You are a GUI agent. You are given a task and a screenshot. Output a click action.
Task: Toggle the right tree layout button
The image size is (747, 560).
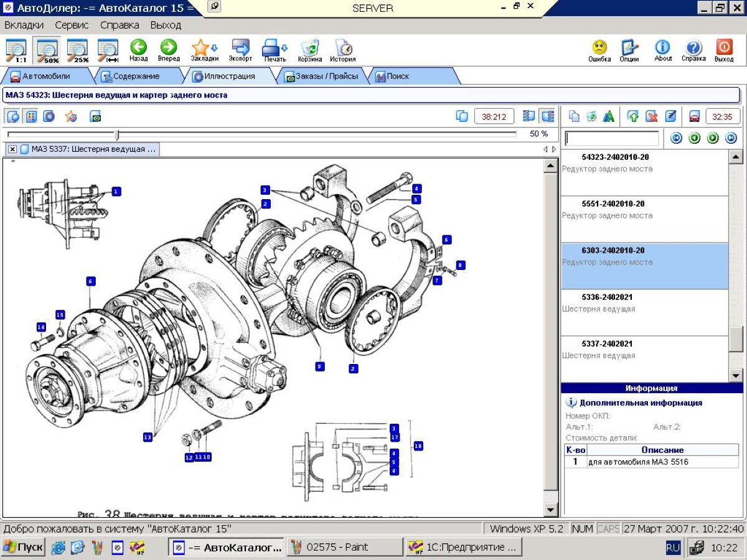point(548,116)
